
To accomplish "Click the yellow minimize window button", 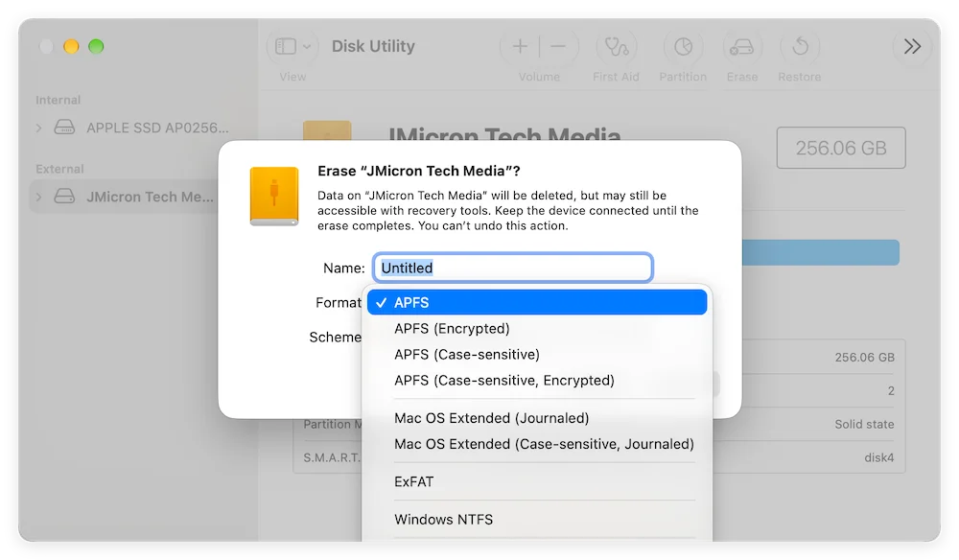I will (72, 46).
